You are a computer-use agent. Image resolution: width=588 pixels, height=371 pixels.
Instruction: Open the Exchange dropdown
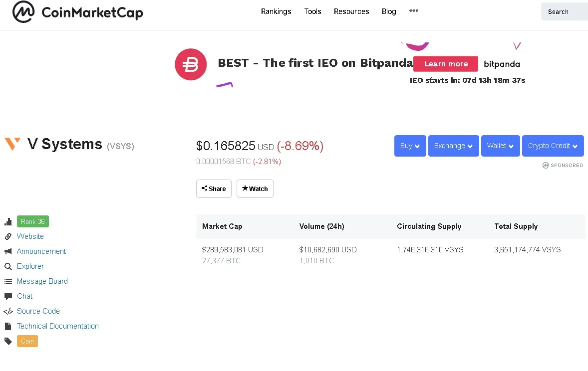coord(453,146)
